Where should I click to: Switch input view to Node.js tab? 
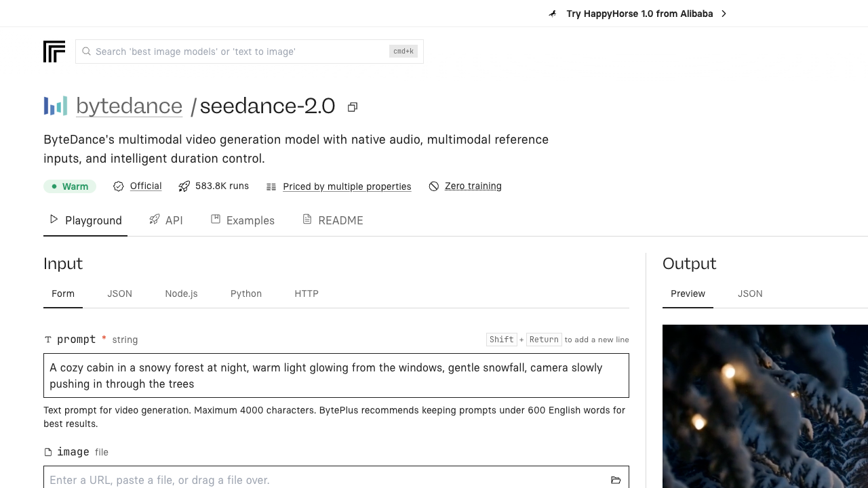[x=182, y=293]
